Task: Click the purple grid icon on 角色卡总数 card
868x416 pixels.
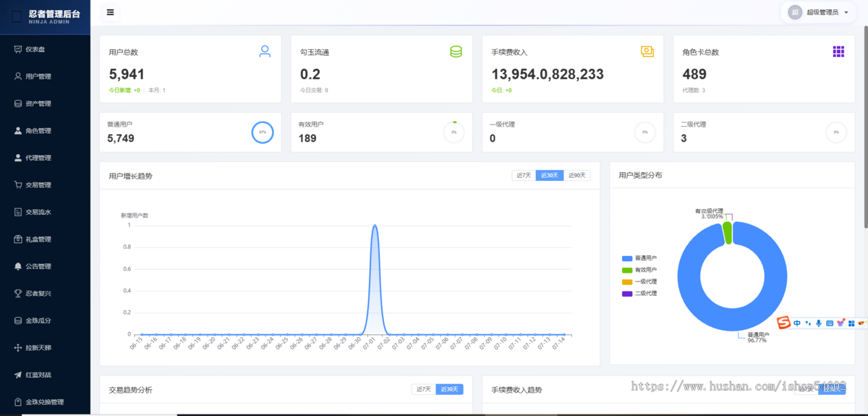Action: pos(838,51)
